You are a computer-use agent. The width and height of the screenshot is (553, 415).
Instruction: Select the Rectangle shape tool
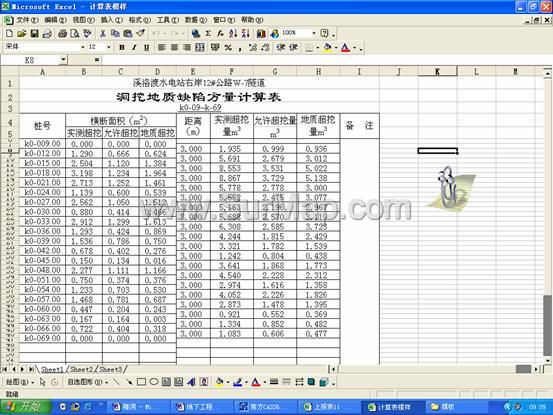tap(141, 382)
